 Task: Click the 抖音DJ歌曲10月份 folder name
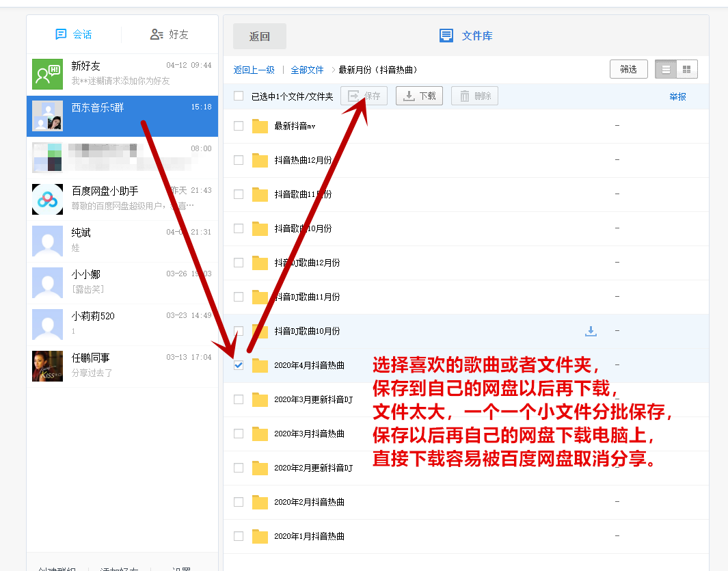[x=307, y=331]
